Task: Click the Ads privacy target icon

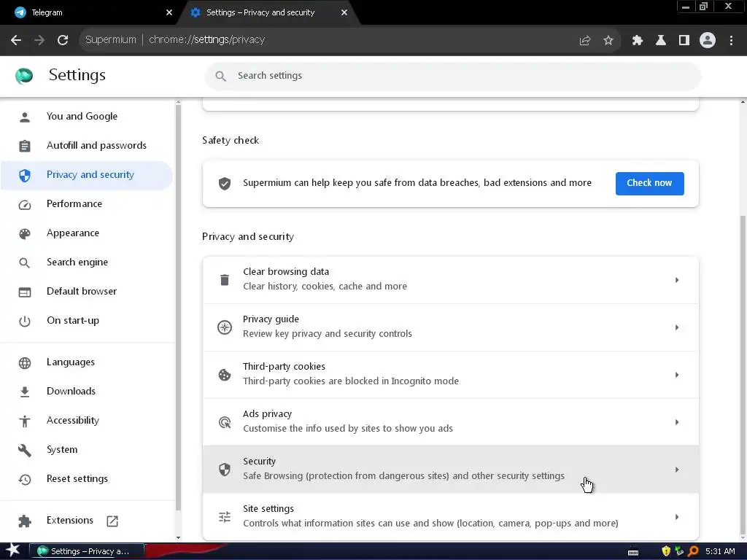Action: coord(225,422)
